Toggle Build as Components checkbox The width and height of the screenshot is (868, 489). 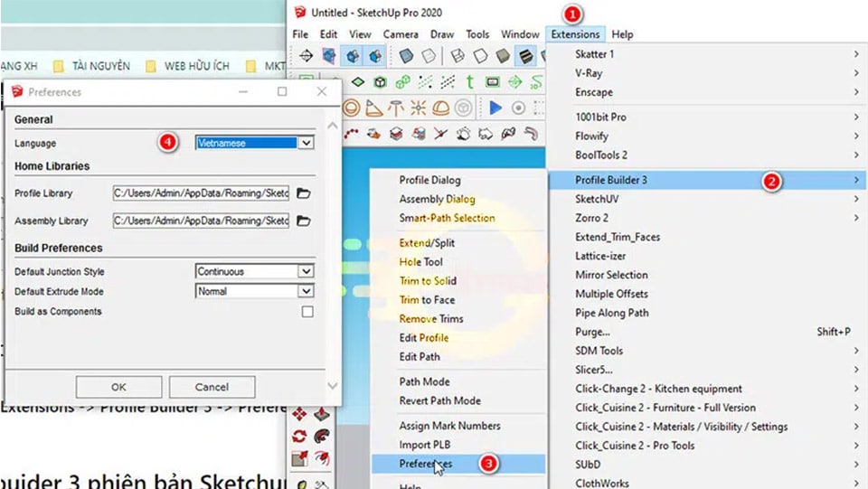click(x=307, y=312)
